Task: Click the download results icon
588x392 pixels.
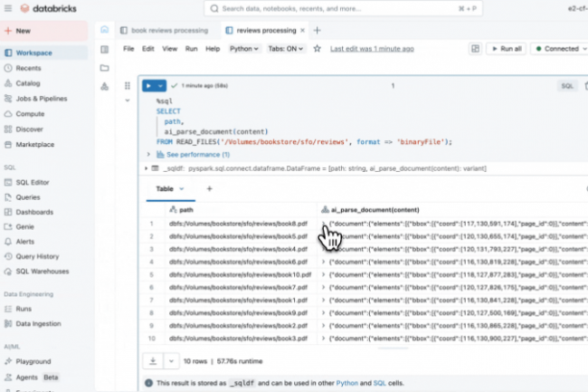Action: click(x=154, y=360)
